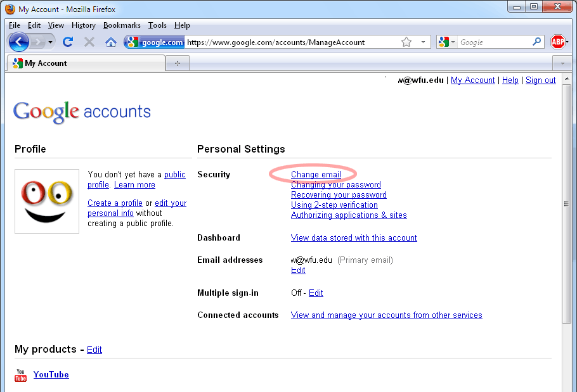Reload the page with the refresh icon

(x=68, y=42)
